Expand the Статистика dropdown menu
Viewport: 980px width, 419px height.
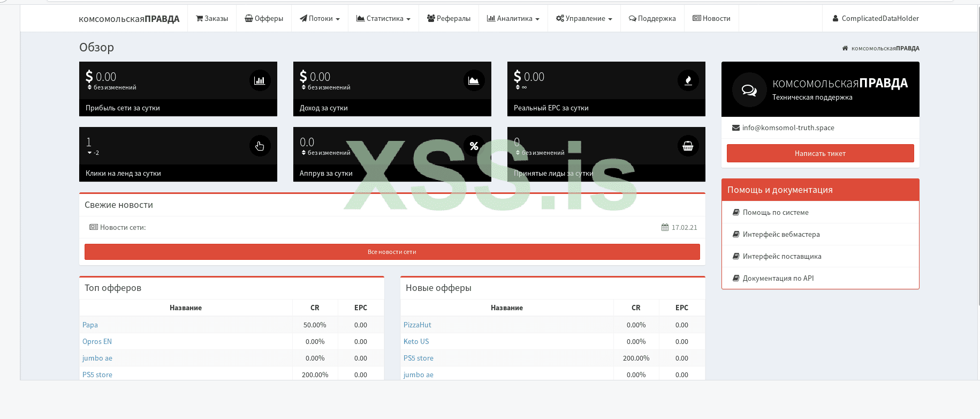(x=383, y=18)
